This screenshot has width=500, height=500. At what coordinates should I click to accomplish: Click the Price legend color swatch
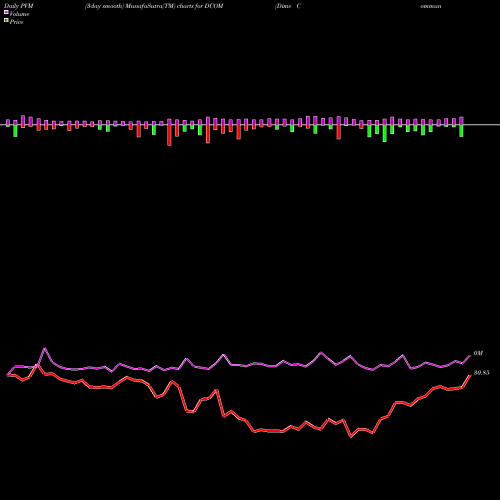click(x=6, y=21)
